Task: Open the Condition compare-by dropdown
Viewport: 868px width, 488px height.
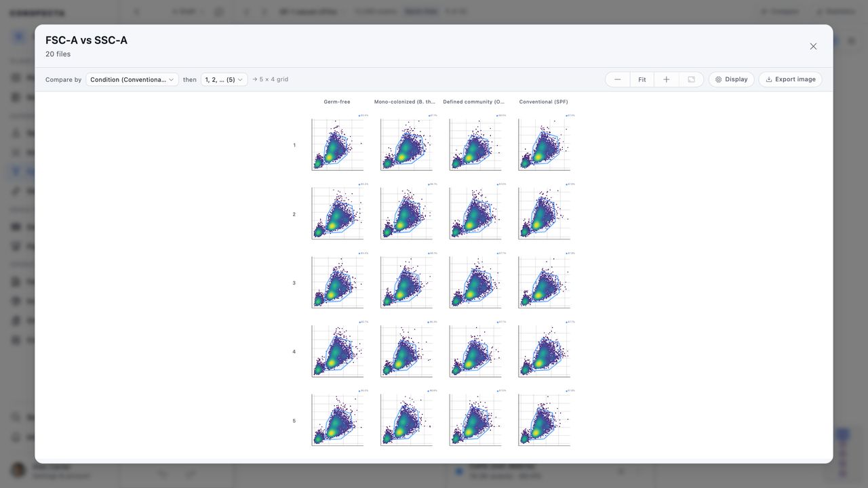Action: point(132,79)
